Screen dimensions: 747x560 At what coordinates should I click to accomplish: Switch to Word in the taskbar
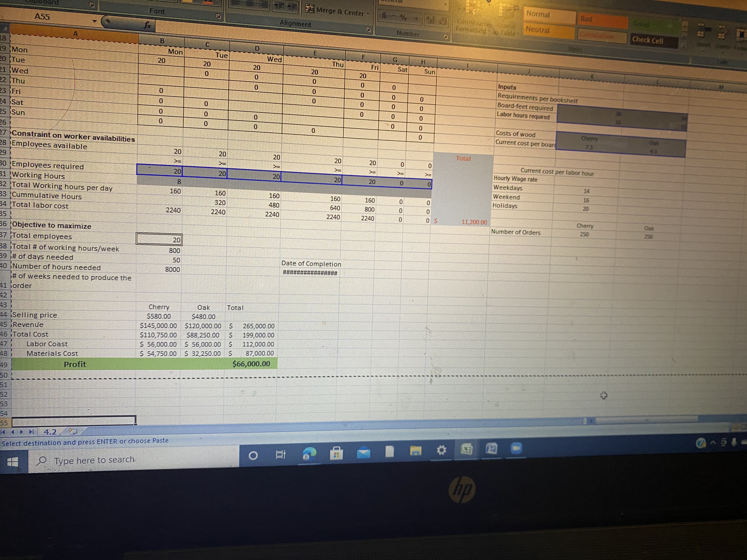491,449
